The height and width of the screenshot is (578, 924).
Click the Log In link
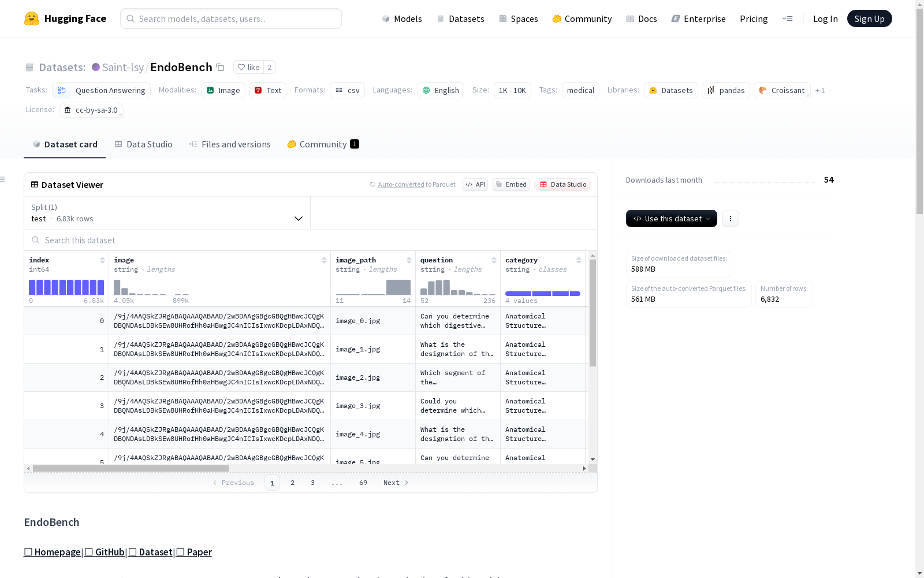click(825, 18)
